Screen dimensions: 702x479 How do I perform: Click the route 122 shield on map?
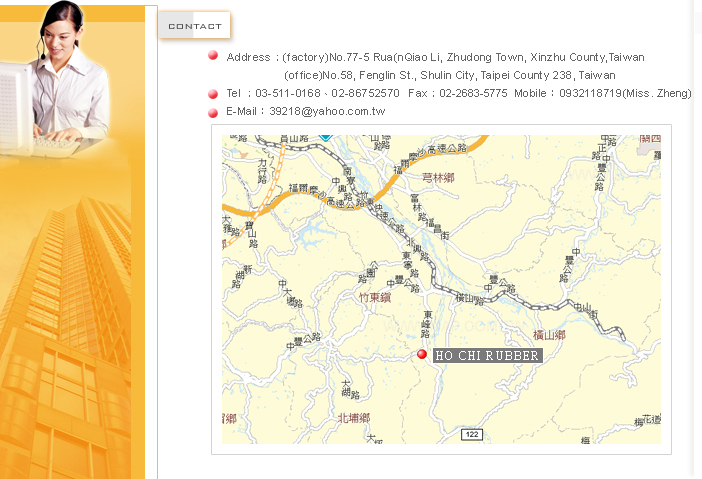(472, 434)
